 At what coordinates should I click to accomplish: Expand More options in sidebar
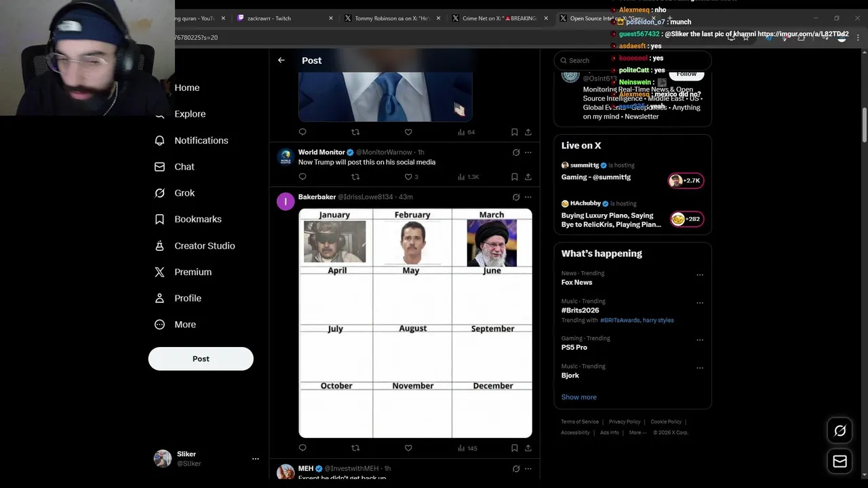(x=175, y=325)
